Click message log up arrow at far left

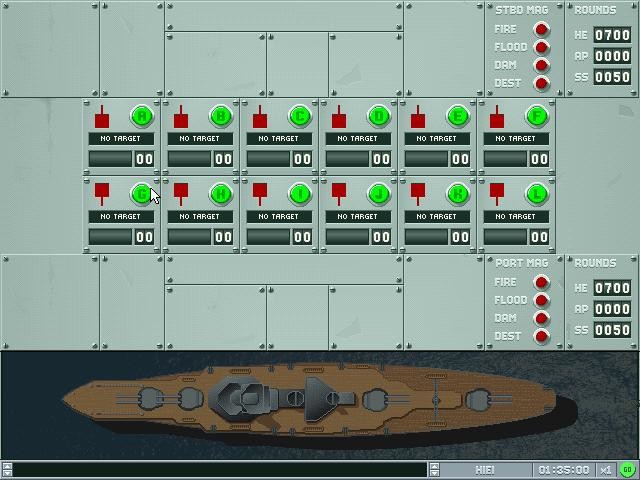point(7,466)
